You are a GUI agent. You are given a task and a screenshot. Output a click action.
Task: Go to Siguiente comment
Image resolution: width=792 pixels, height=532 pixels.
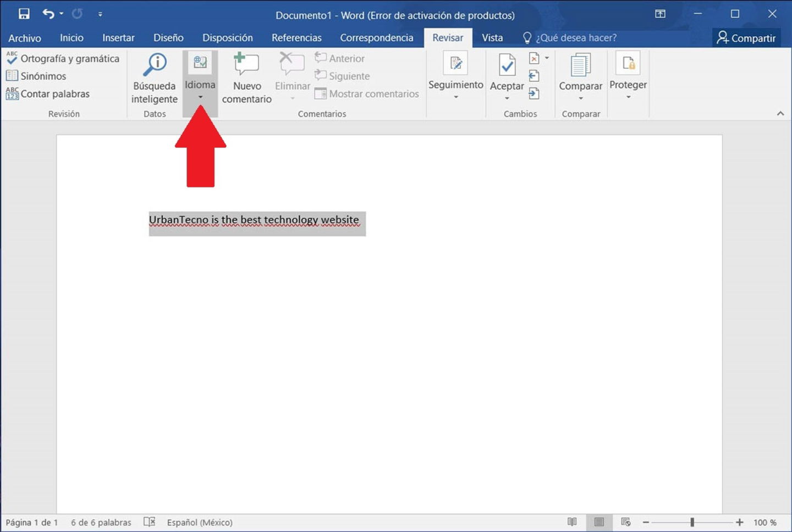coord(342,76)
